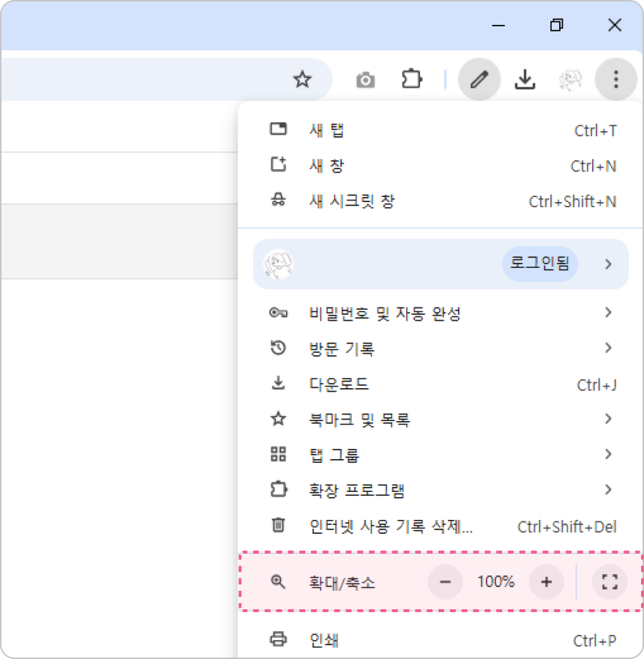Zoom out using the minus button
644x659 pixels.
tap(445, 582)
